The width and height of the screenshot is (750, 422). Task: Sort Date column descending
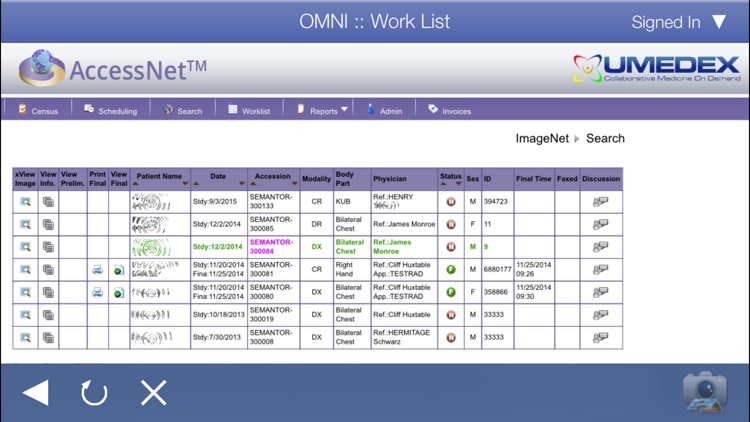pos(242,184)
